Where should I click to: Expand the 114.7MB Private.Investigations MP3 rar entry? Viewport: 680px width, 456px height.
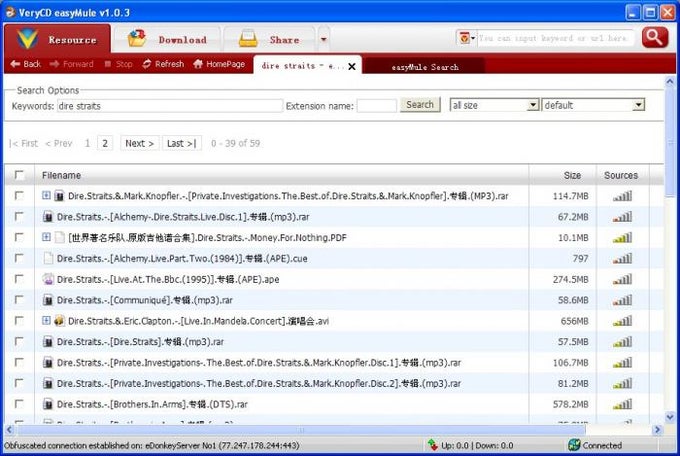point(46,195)
